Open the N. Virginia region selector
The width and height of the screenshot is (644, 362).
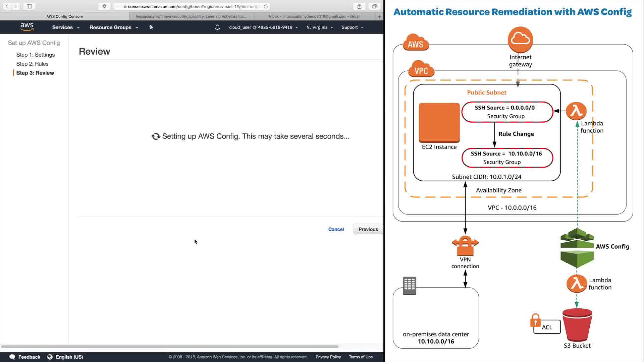click(x=319, y=27)
